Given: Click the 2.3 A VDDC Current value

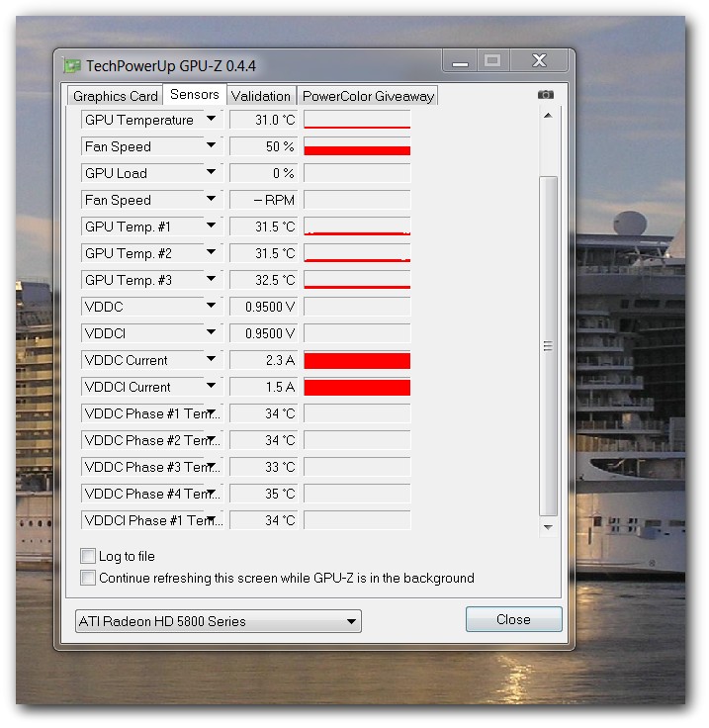Looking at the screenshot, I should 264,360.
